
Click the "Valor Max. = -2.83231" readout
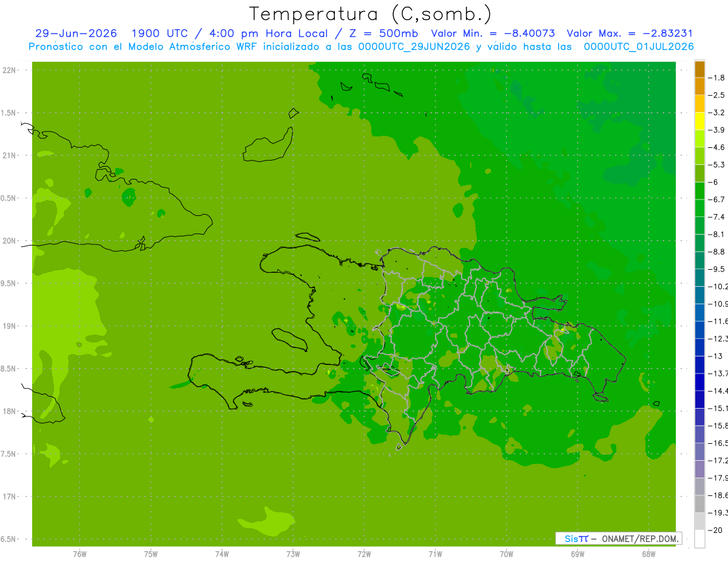(630, 33)
